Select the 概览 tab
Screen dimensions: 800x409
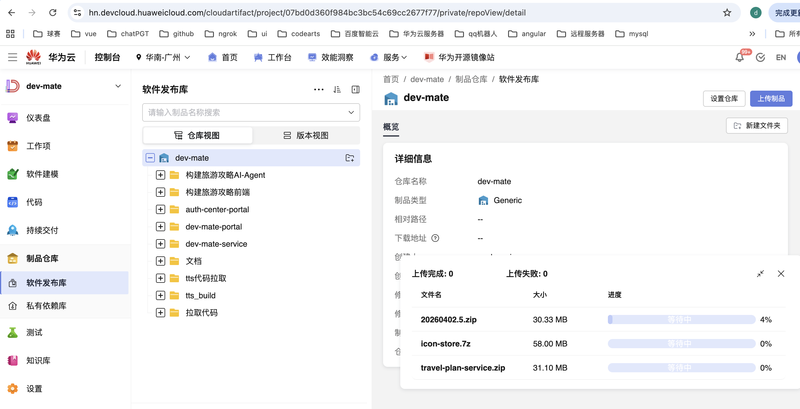point(391,127)
